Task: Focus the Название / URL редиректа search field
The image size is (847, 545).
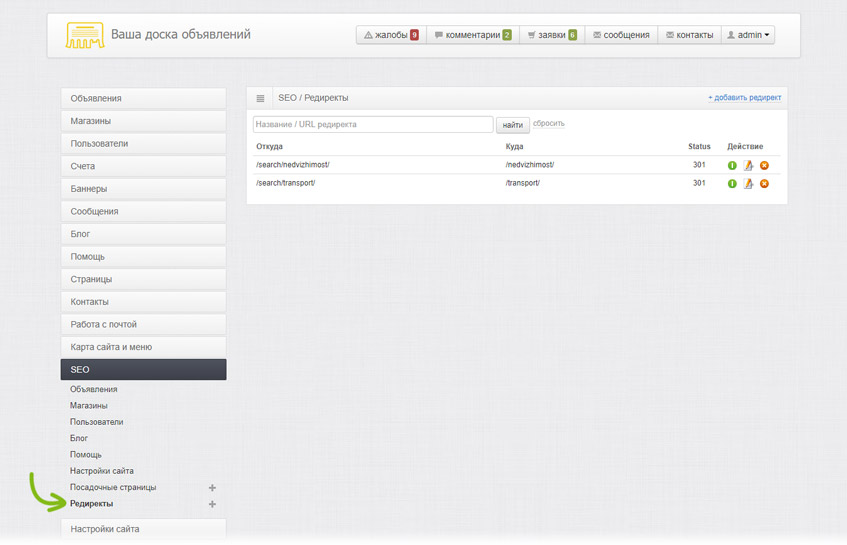Action: tap(373, 124)
